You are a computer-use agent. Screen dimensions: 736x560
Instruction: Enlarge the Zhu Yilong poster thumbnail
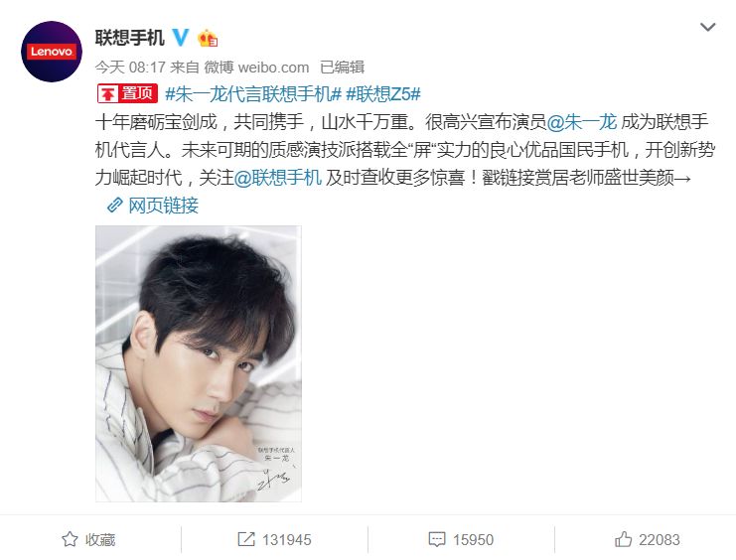pos(199,363)
